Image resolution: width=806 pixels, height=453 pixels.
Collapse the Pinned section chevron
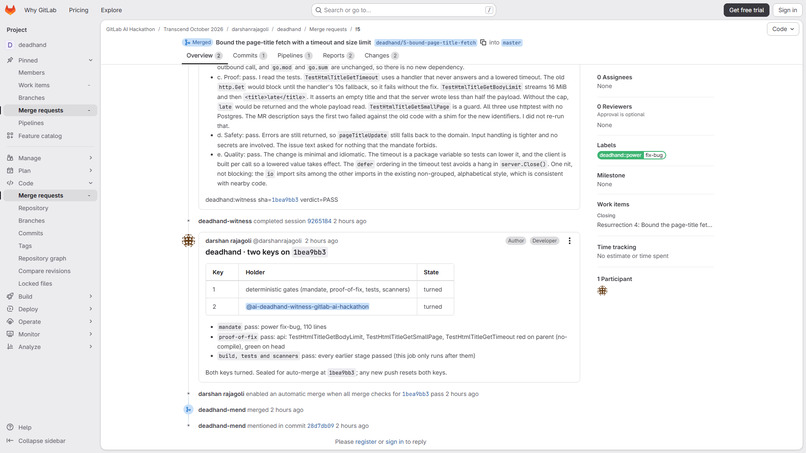(x=90, y=60)
